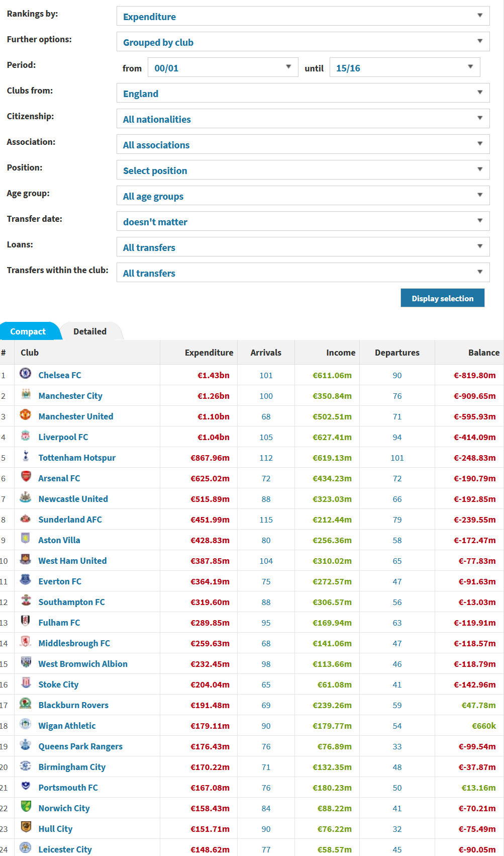Switch to the Detailed tab

(90, 331)
